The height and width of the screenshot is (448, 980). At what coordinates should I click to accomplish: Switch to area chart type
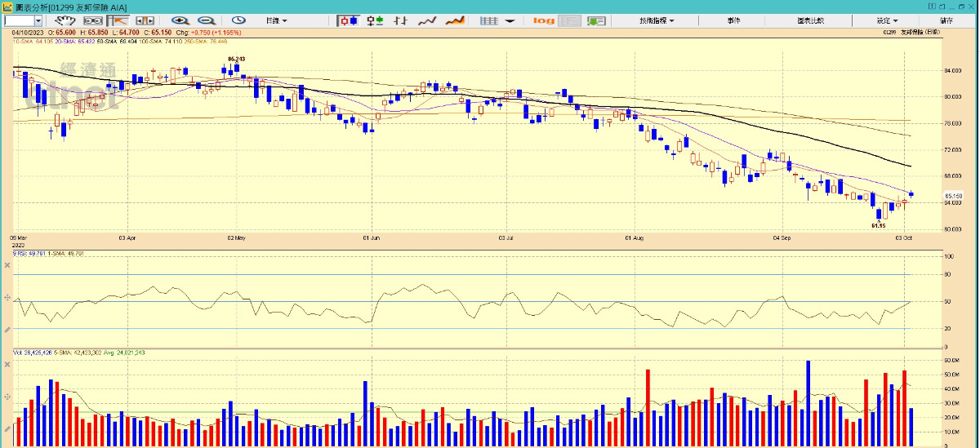(454, 20)
